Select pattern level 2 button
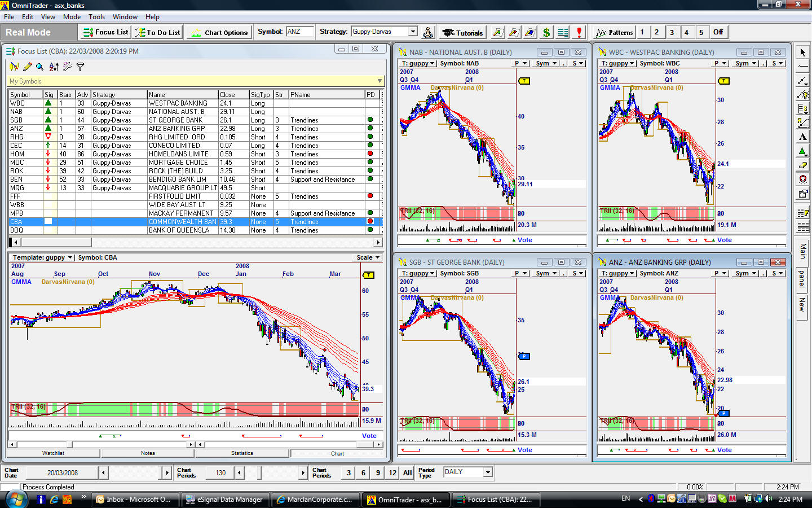 pos(657,32)
